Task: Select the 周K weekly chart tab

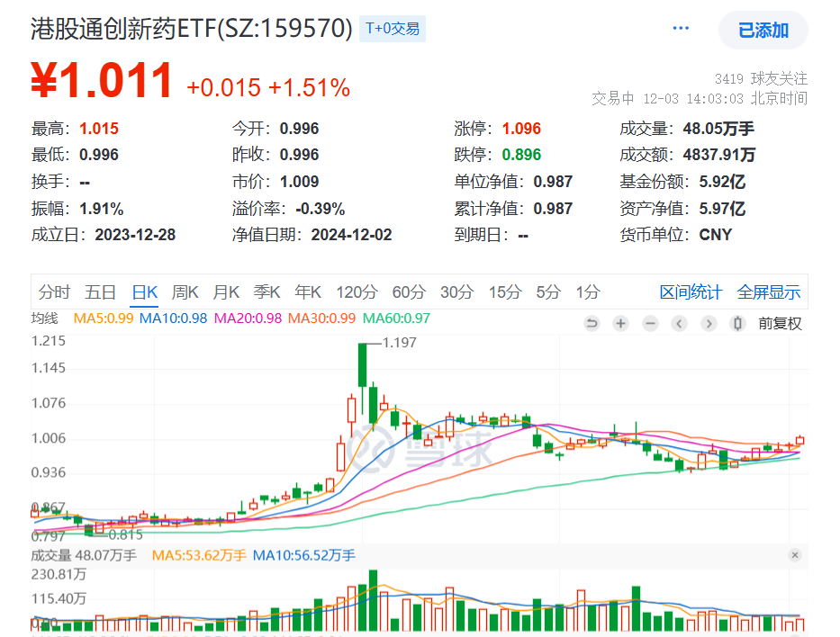Action: (185, 292)
